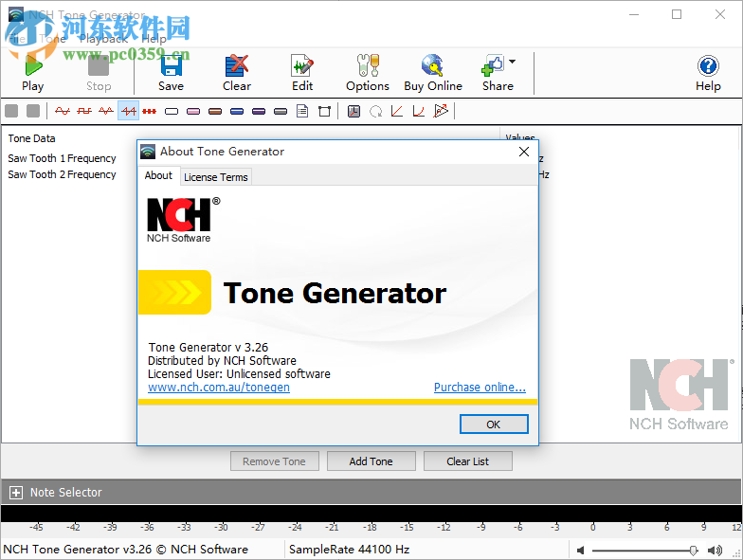Click the document page icon in small toolbar

tap(302, 112)
